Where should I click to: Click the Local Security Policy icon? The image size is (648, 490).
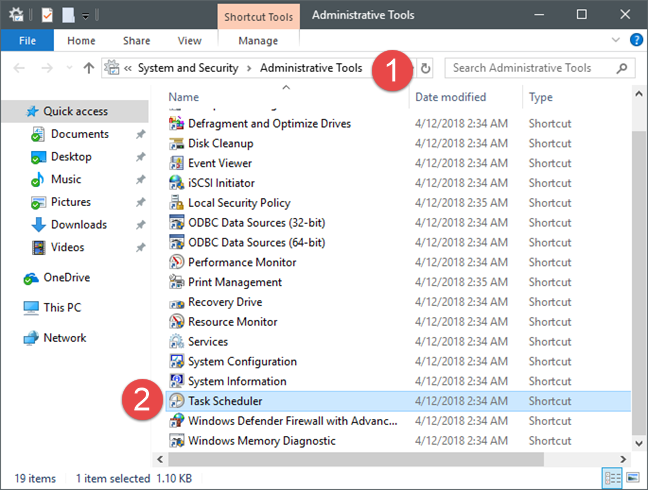pyautogui.click(x=176, y=202)
